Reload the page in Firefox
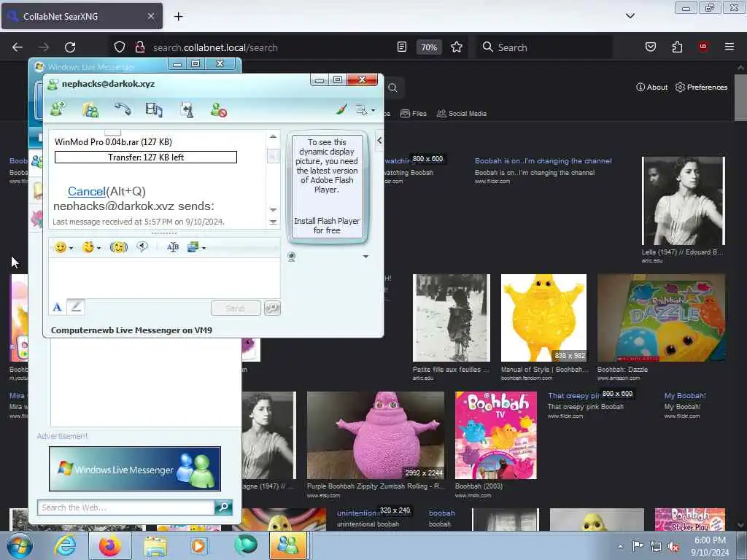This screenshot has height=560, width=747. pos(70,47)
